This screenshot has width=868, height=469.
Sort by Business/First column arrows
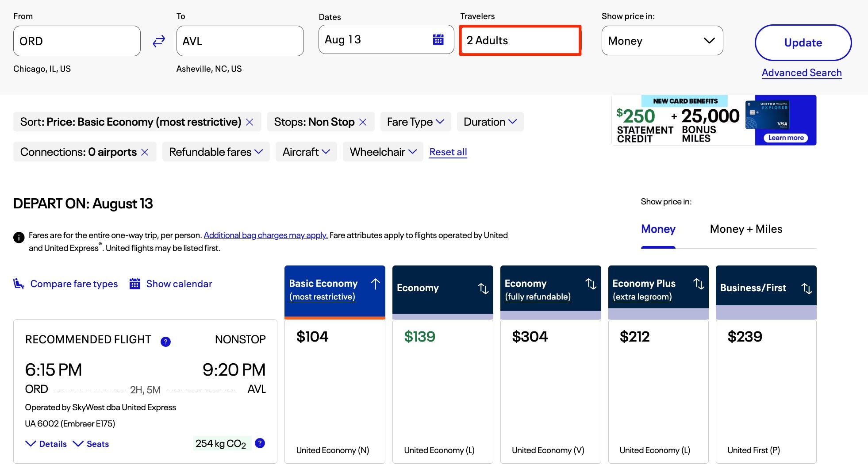click(x=807, y=288)
